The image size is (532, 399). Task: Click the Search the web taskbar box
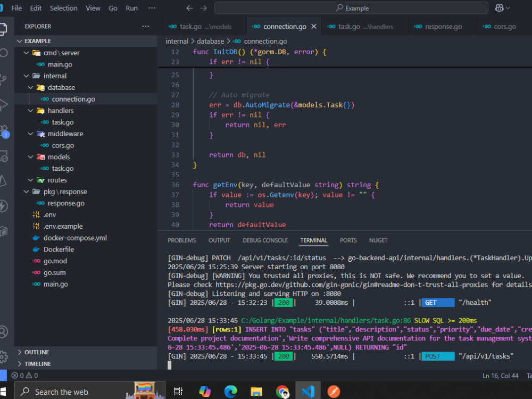click(x=90, y=391)
